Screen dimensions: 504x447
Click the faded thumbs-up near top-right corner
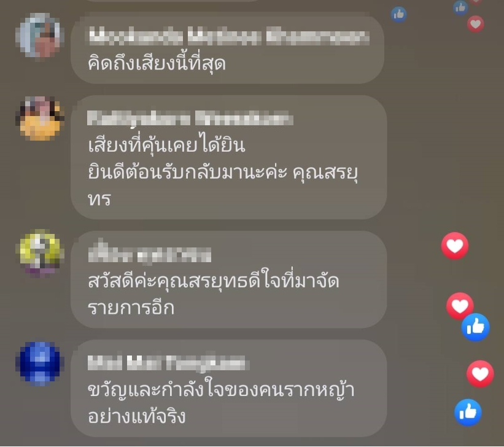[x=460, y=7]
